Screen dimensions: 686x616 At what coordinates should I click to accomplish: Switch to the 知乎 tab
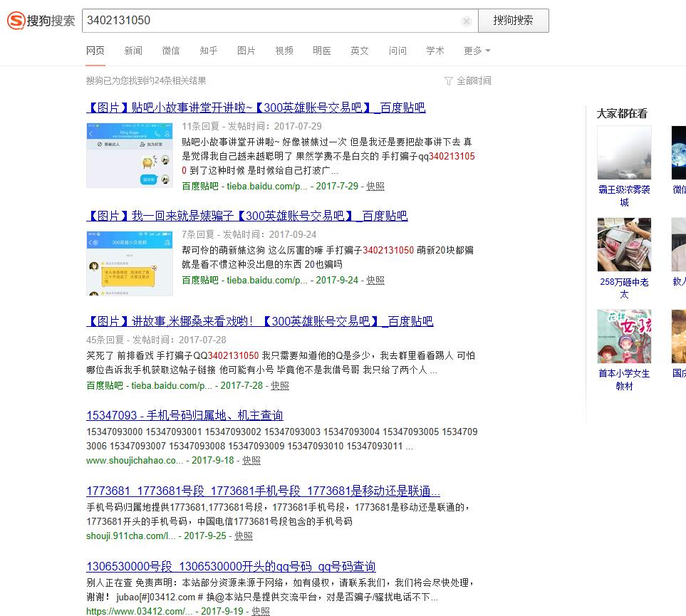click(209, 51)
